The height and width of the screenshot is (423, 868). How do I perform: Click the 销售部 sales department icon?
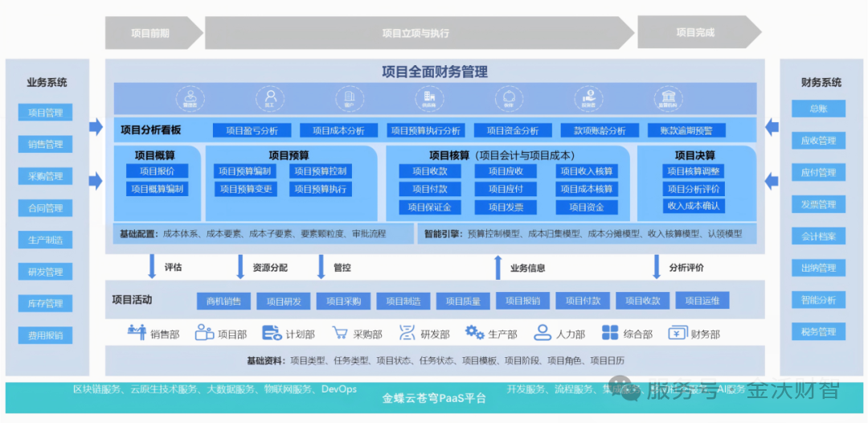point(137,333)
